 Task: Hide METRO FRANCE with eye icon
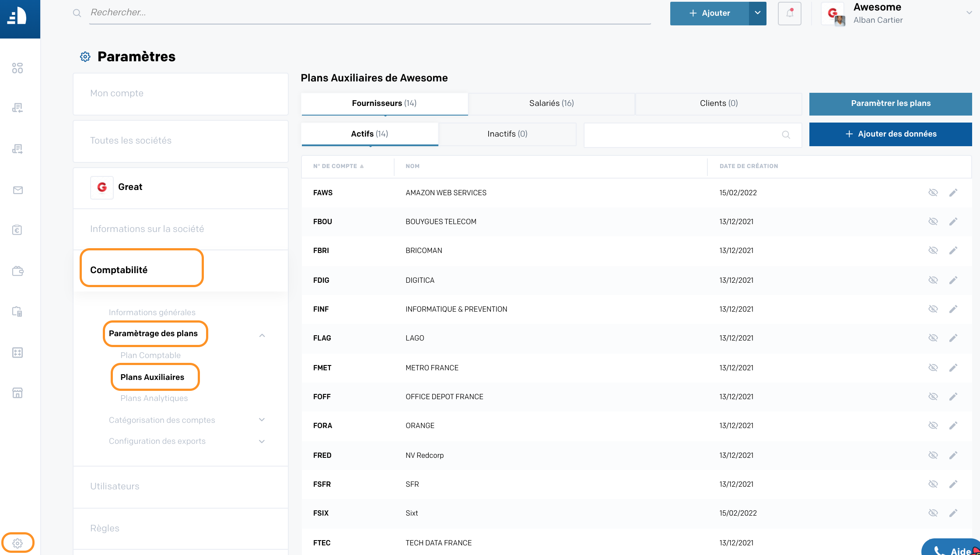click(933, 368)
